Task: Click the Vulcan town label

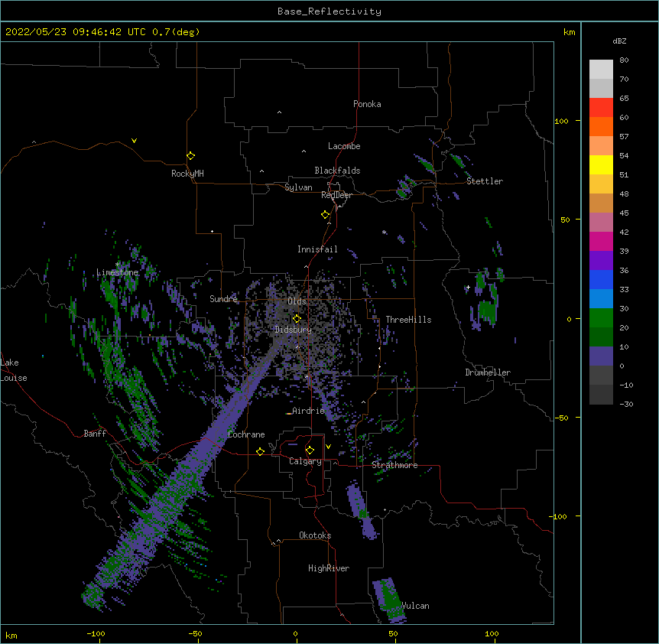Action: pos(415,606)
